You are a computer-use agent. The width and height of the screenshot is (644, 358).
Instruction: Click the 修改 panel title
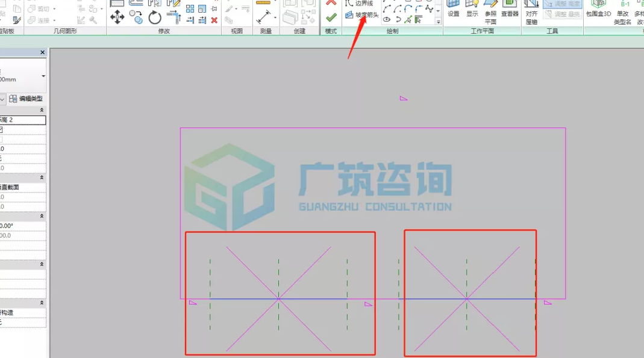164,31
